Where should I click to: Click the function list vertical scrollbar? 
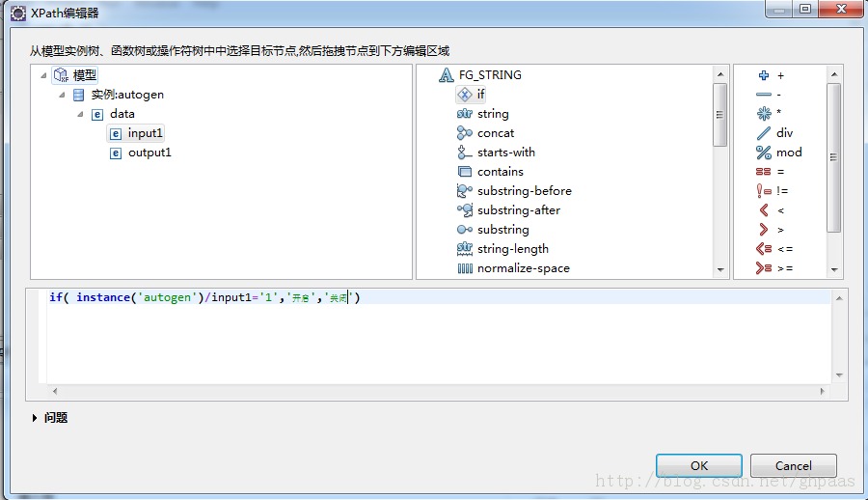tap(719, 116)
